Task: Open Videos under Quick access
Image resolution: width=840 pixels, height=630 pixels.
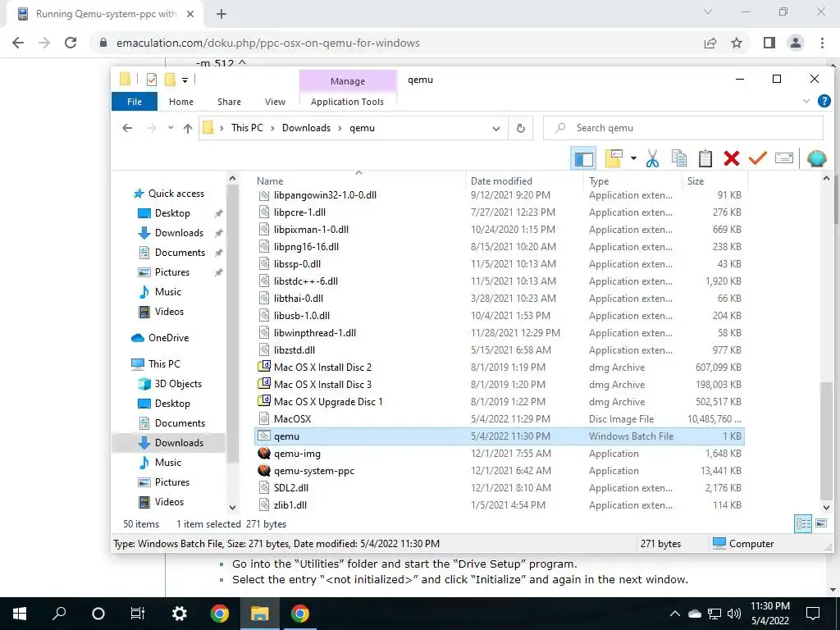Action: click(161, 311)
